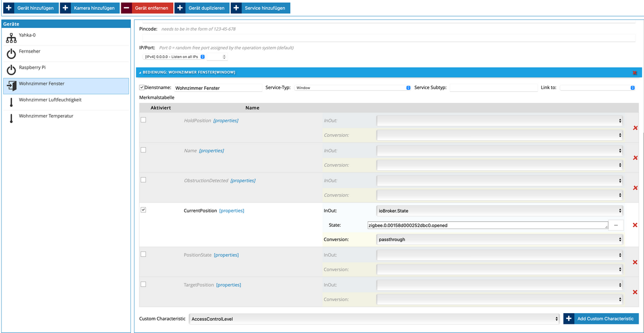Screen dimensions: 644x333
Task: Open the IP listen address dropdown
Action: point(174,56)
